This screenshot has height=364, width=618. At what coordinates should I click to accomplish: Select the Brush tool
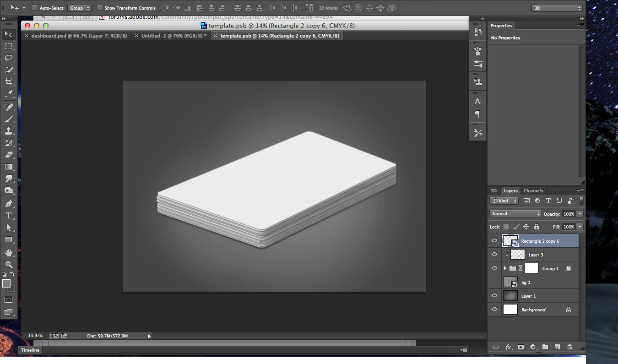click(x=9, y=119)
